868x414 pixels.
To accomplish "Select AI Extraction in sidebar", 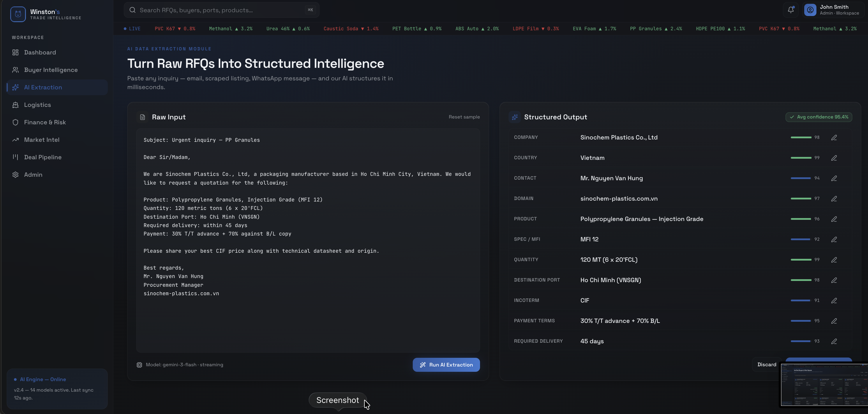I will coord(57,87).
